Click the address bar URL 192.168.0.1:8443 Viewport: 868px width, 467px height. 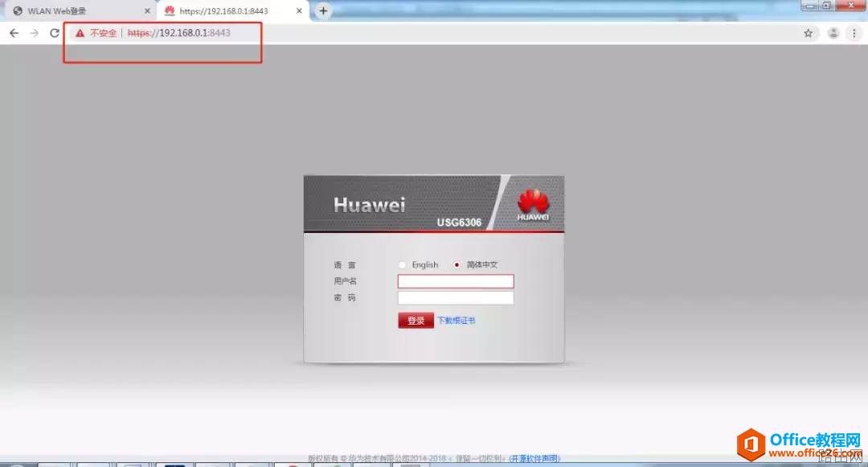point(178,33)
